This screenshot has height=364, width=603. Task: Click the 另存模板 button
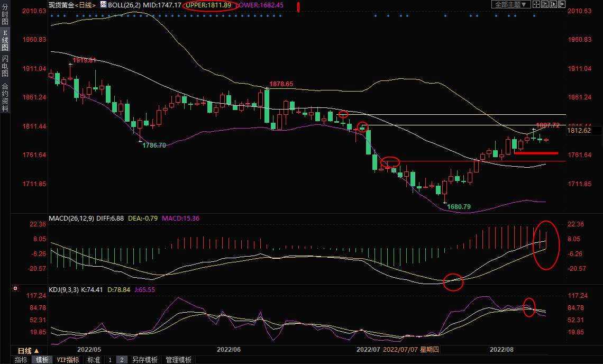144,360
